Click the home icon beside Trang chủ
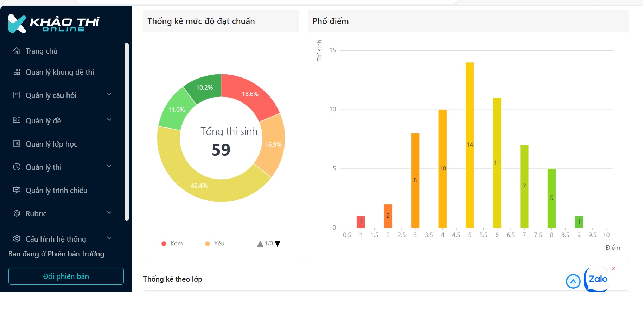 pos(17,51)
